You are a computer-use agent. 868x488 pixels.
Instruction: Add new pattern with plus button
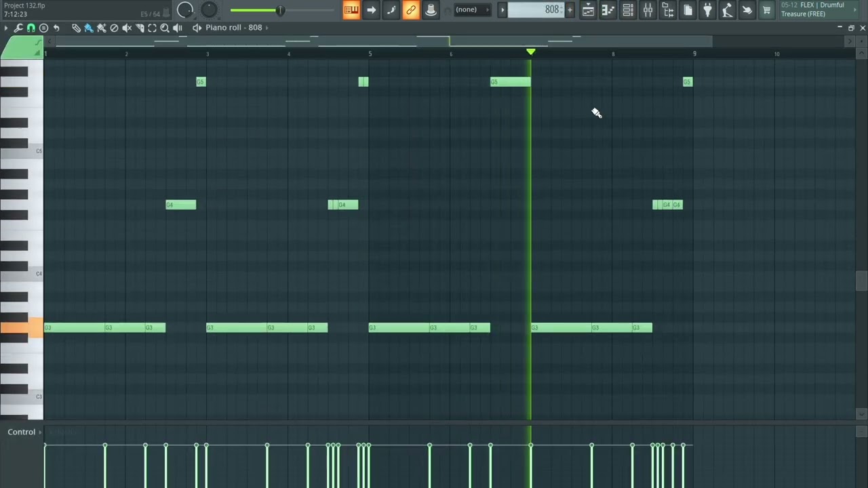570,9
